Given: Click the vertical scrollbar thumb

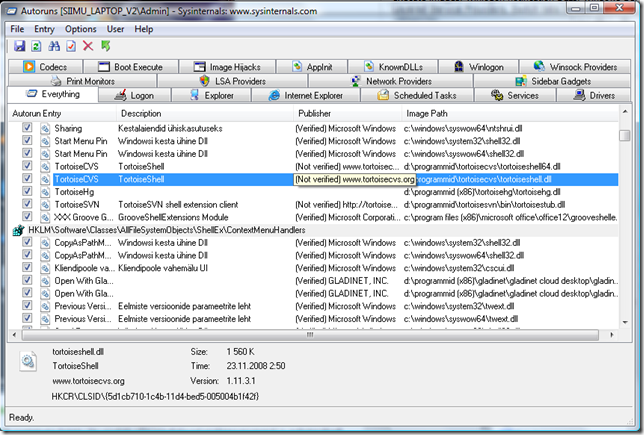Looking at the screenshot, I should pos(625,135).
